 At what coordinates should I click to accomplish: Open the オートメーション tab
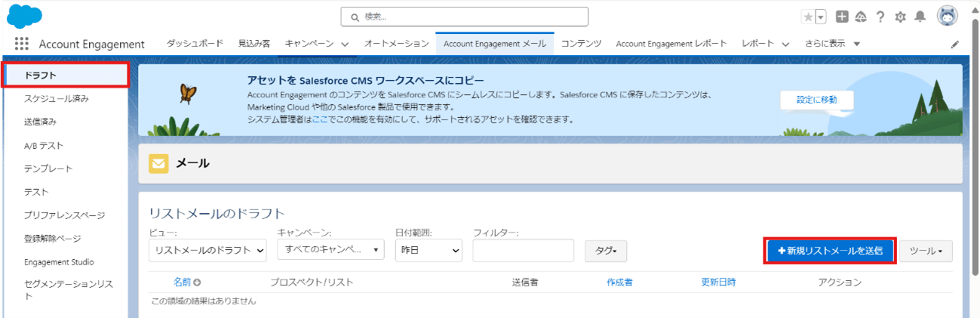pyautogui.click(x=397, y=44)
